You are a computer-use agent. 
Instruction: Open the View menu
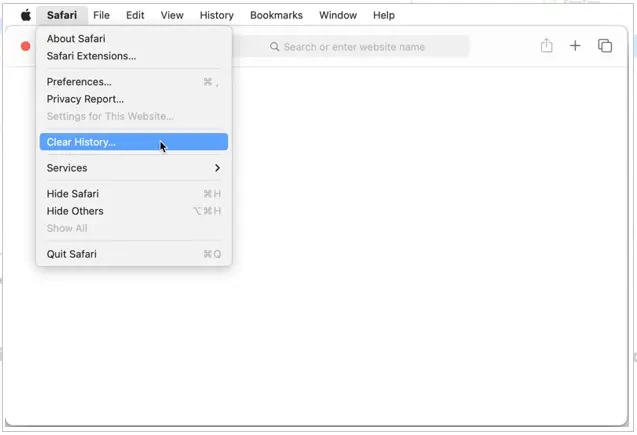(x=172, y=15)
